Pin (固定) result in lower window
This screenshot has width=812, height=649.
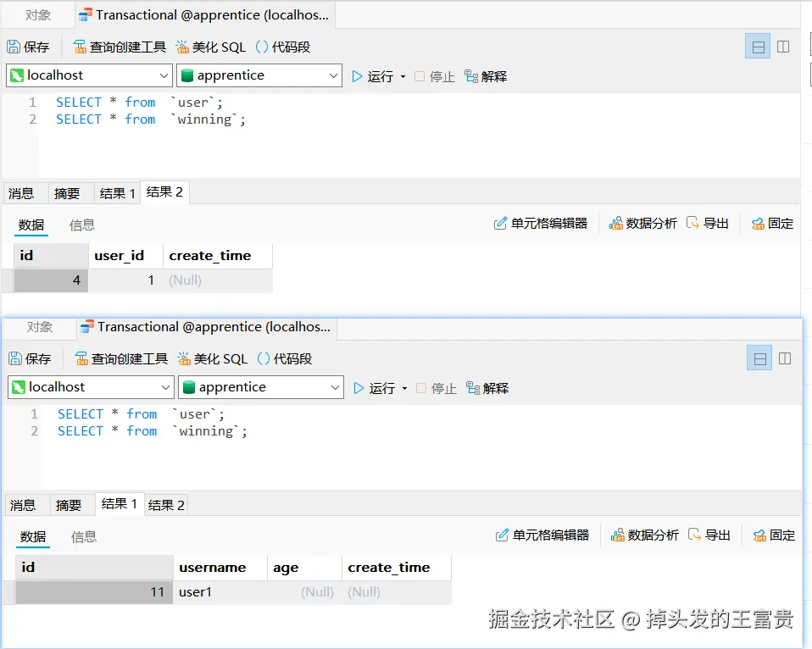(774, 535)
